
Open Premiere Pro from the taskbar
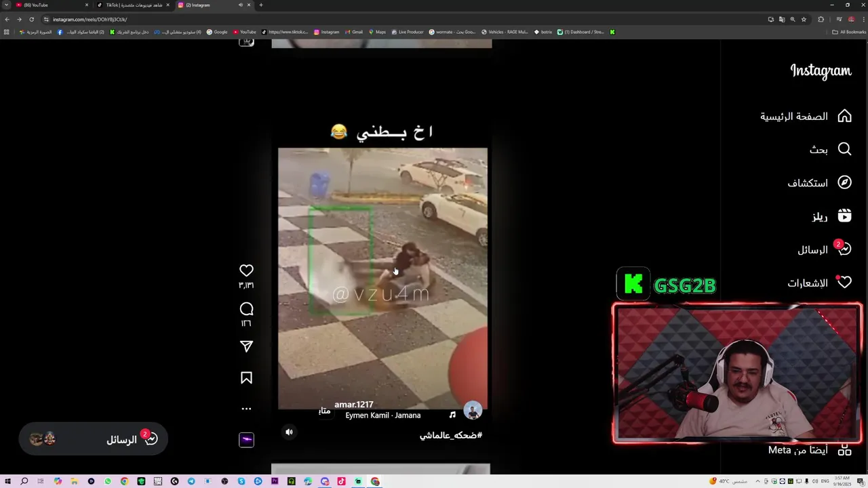(275, 481)
